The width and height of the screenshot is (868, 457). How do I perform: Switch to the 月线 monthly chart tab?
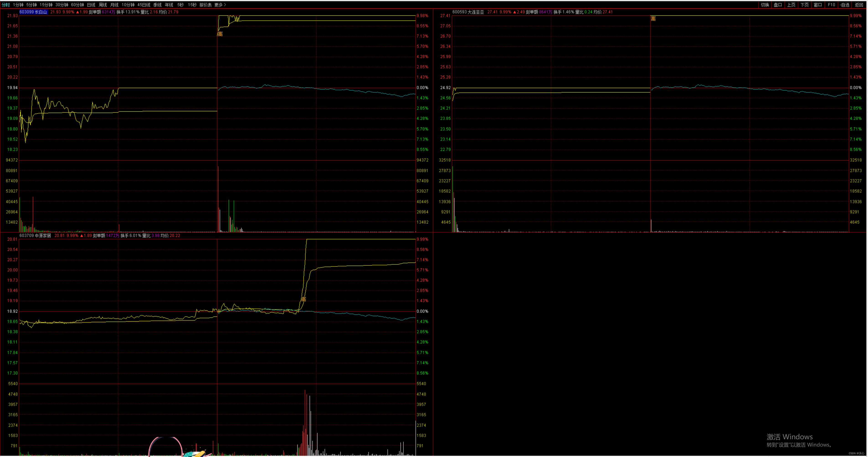[115, 5]
